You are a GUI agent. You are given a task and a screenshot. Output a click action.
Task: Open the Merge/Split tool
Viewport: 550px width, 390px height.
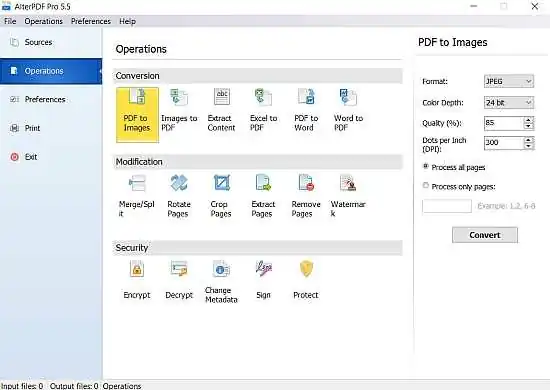pos(137,196)
